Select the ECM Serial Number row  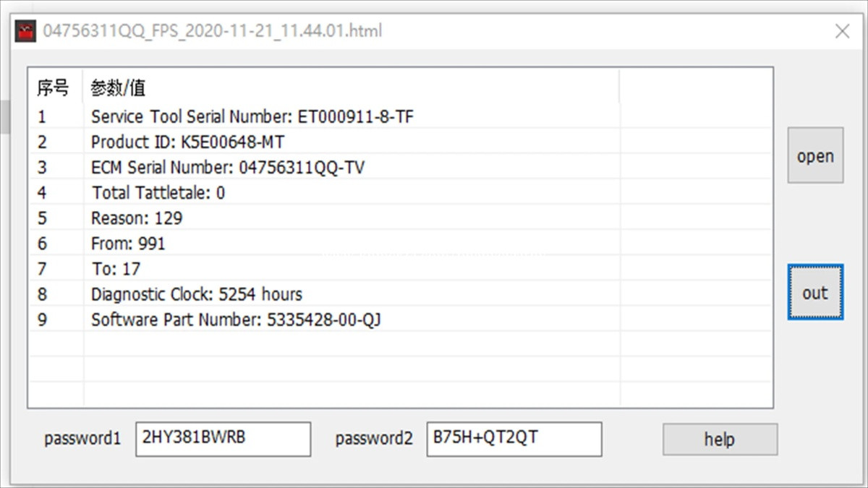pos(400,168)
